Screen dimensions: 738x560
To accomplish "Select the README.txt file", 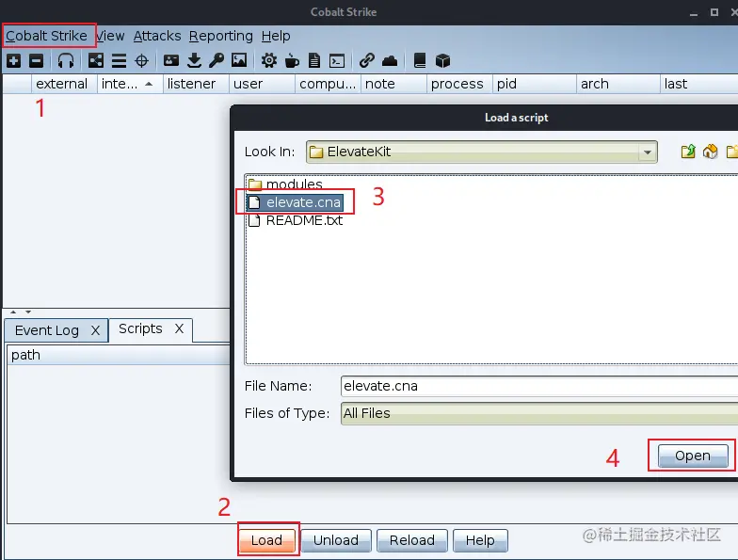I will pos(296,220).
